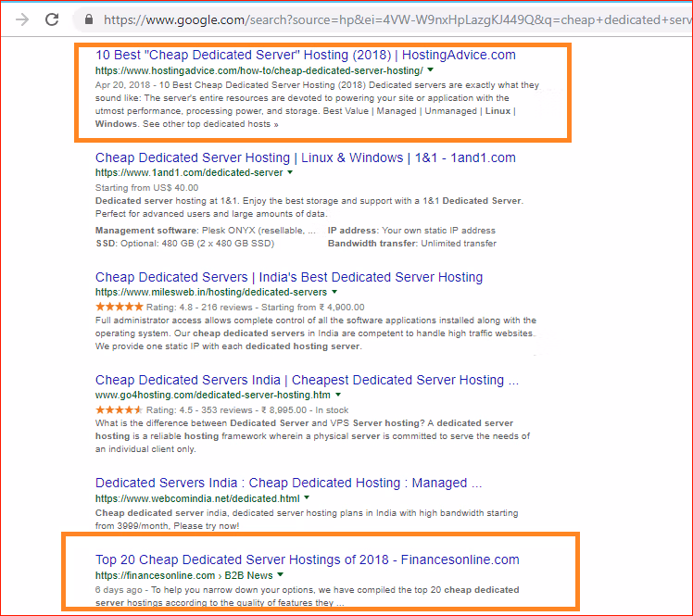Screen dimensions: 693x616
Task: Open Cheapest Dedicated Server Hosting go4hosting result
Action: click(x=307, y=380)
